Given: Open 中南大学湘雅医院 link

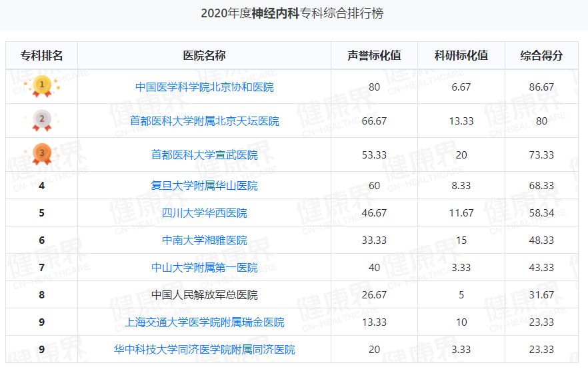Looking at the screenshot, I should [205, 240].
